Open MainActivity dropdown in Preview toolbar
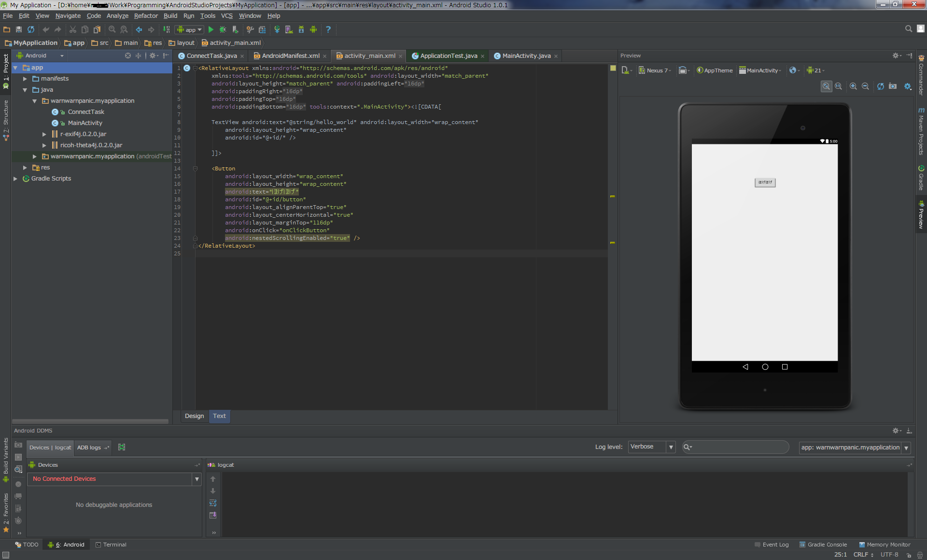Viewport: 927px width, 560px height. [760, 70]
